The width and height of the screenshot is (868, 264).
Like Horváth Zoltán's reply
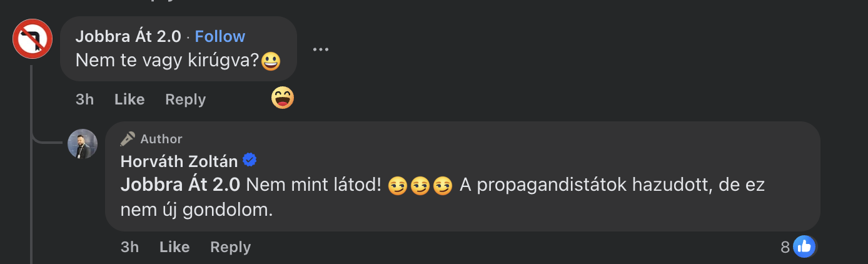click(174, 247)
